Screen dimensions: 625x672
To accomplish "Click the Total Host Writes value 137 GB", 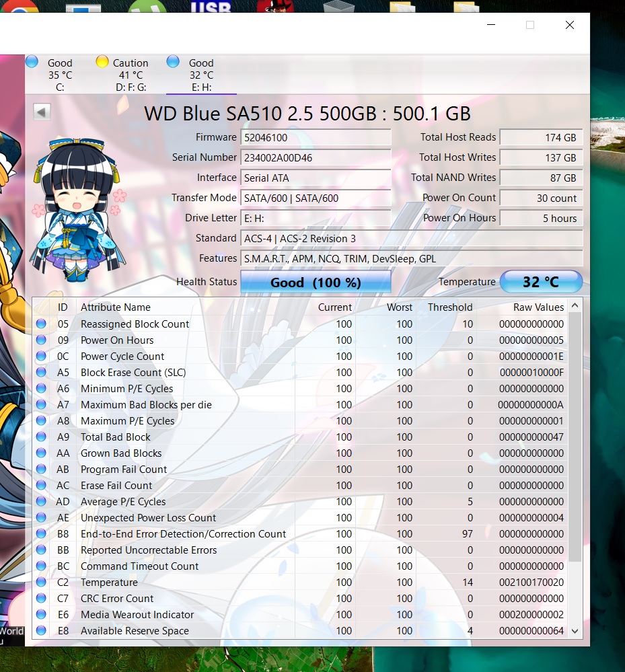I will tap(541, 157).
